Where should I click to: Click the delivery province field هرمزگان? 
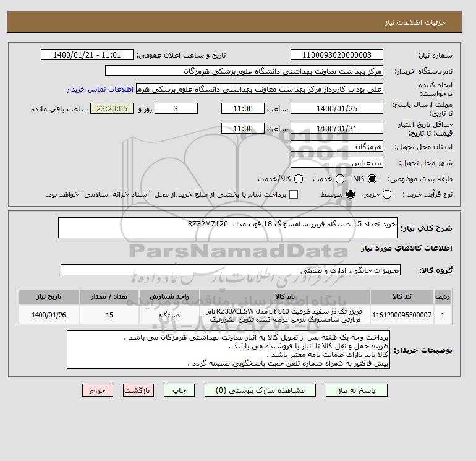337,147
